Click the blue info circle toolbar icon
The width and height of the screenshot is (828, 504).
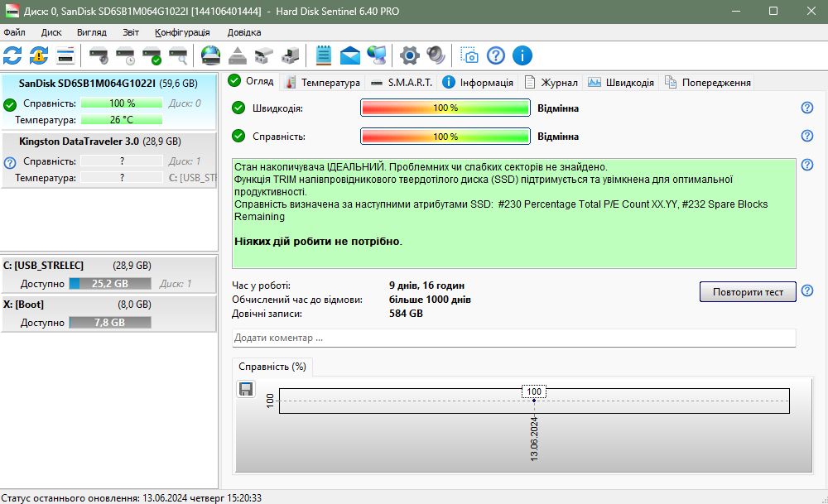[x=522, y=55]
